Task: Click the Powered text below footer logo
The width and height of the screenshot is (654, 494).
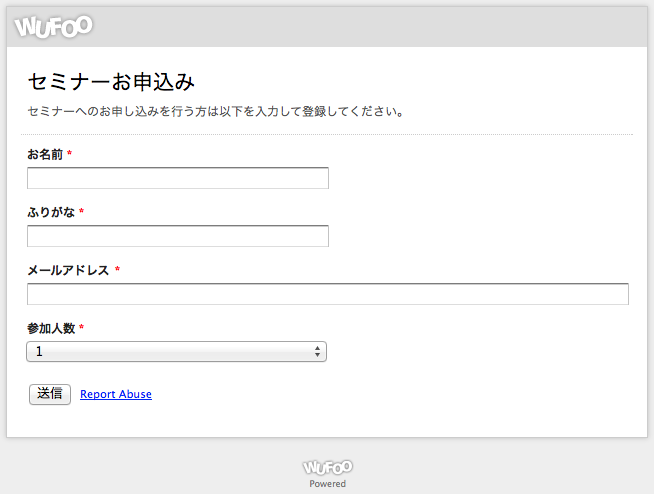Action: click(x=327, y=484)
